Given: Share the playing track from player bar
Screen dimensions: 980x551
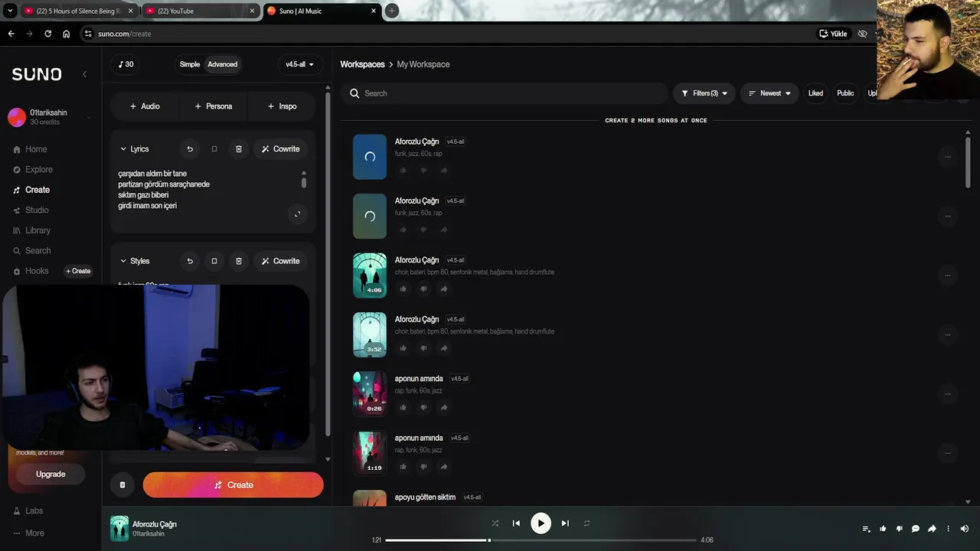Looking at the screenshot, I should pyautogui.click(x=932, y=529).
